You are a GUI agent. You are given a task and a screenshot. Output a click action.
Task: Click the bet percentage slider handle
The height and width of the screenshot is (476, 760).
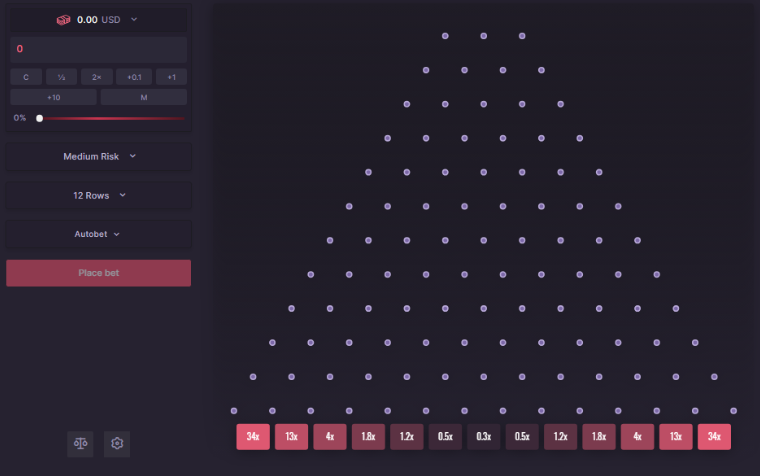pos(39,118)
